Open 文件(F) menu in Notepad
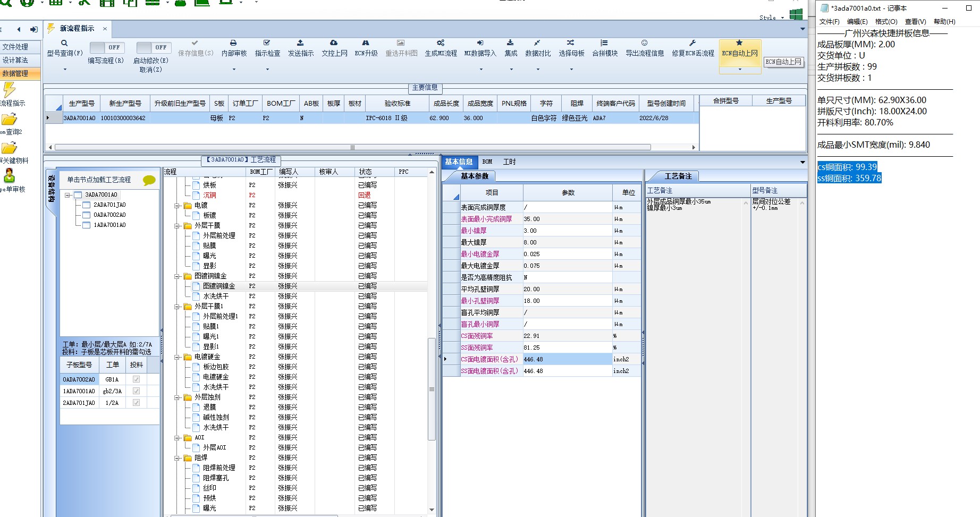Screen dimensions: 980x517 click(x=829, y=22)
